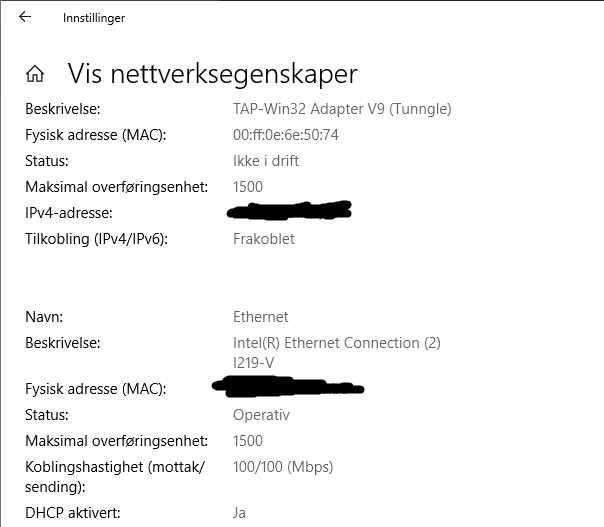Click the Operativ status value
The height and width of the screenshot is (527, 604).
[261, 415]
